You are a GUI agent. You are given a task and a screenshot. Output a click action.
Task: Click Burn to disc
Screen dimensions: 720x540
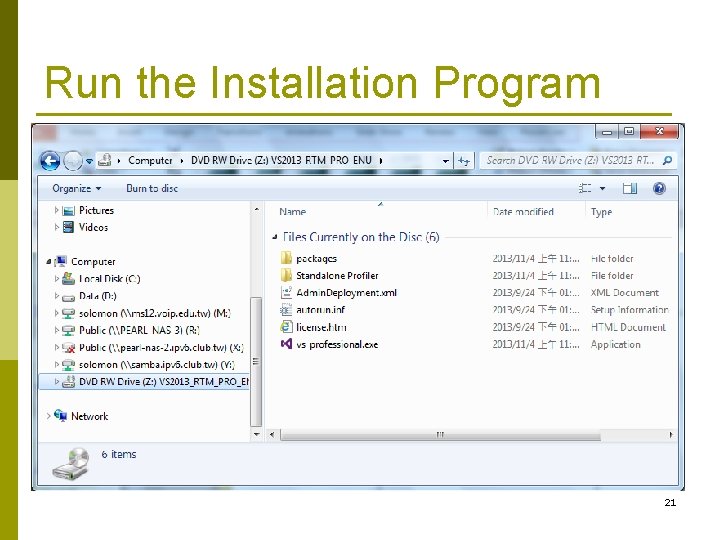click(x=152, y=188)
